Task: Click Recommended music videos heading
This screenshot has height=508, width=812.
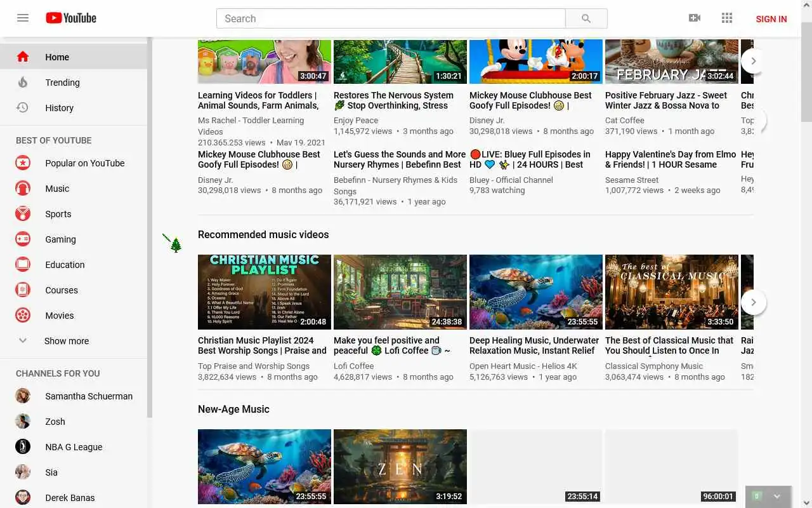Action: (263, 234)
